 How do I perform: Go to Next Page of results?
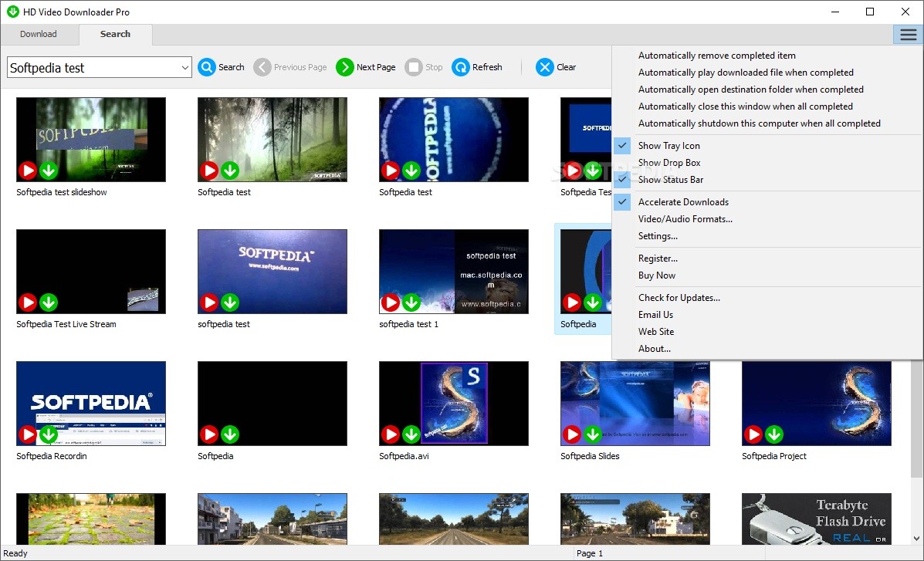pos(365,67)
